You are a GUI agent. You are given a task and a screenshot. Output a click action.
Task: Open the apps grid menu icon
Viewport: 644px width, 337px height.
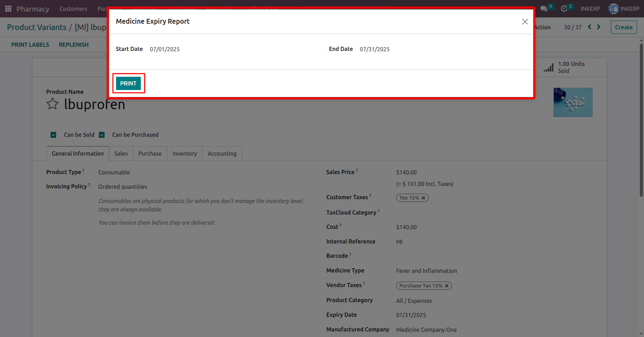pos(8,9)
